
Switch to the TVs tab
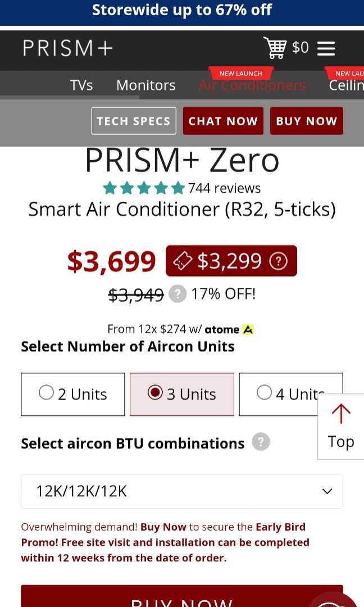coord(81,85)
